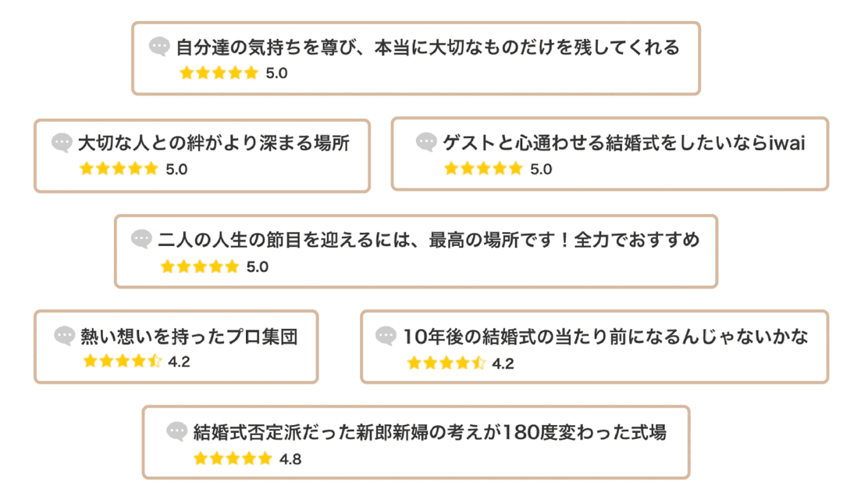Click speech bubble icon beside 大切な人との絆 review
Screen dimensions: 868x500
tap(62, 142)
